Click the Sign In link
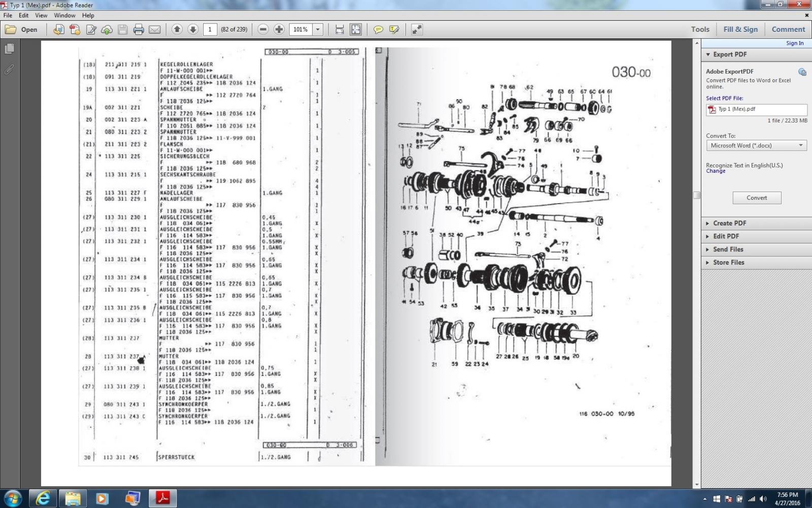812x508 pixels. click(x=795, y=43)
